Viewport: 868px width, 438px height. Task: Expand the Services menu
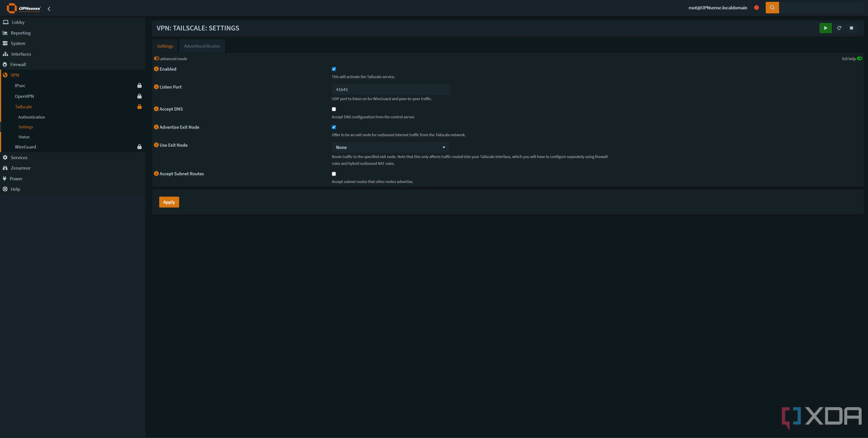(x=72, y=157)
